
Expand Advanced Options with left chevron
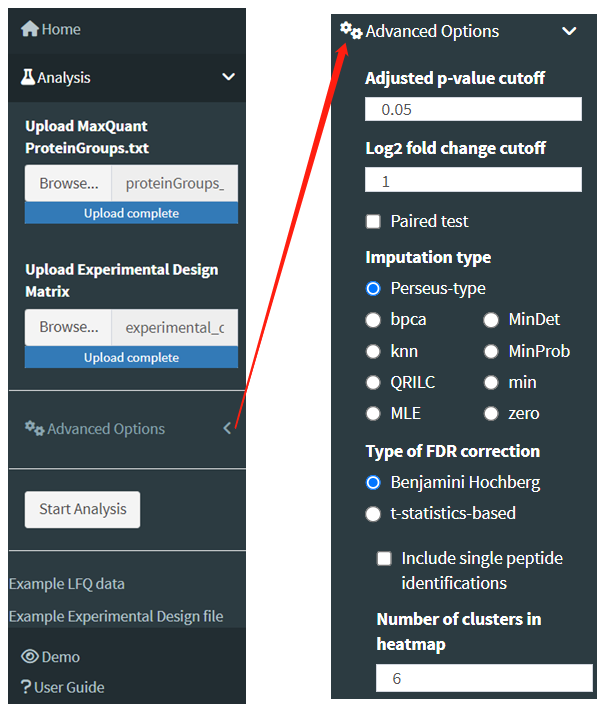click(x=228, y=428)
